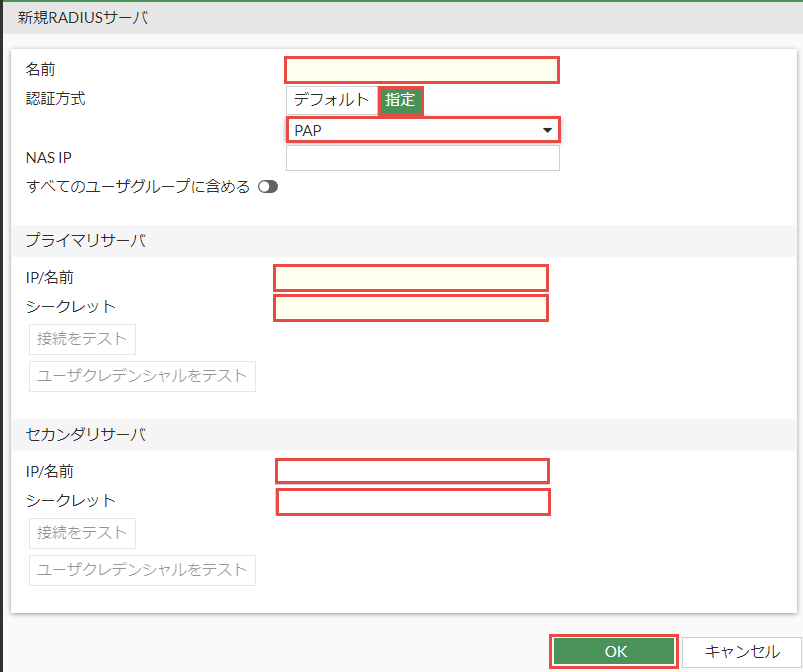
Task: Open the PAP authentication type dropdown
Action: point(422,130)
